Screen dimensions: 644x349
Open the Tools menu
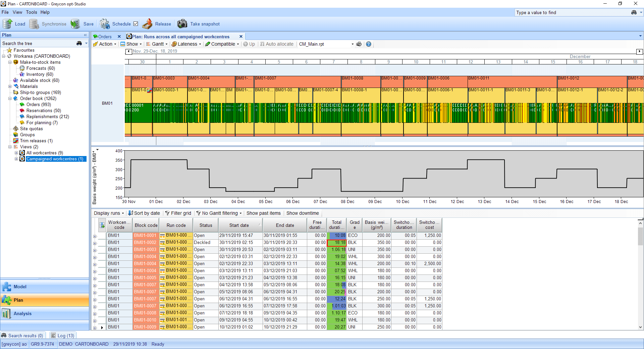coord(31,12)
